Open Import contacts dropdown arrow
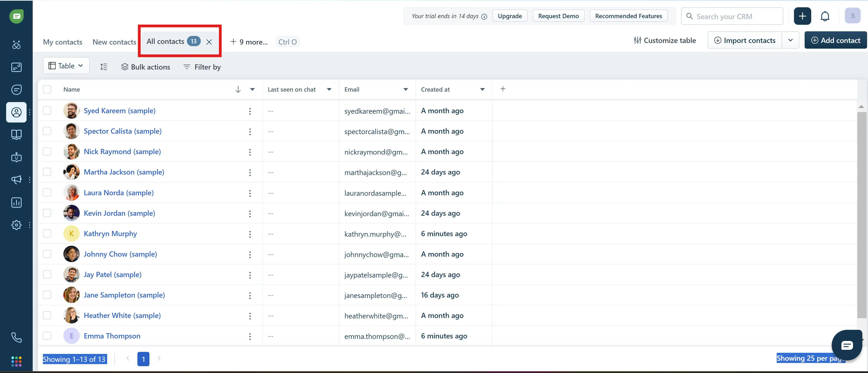The height and width of the screenshot is (373, 868). pos(790,40)
